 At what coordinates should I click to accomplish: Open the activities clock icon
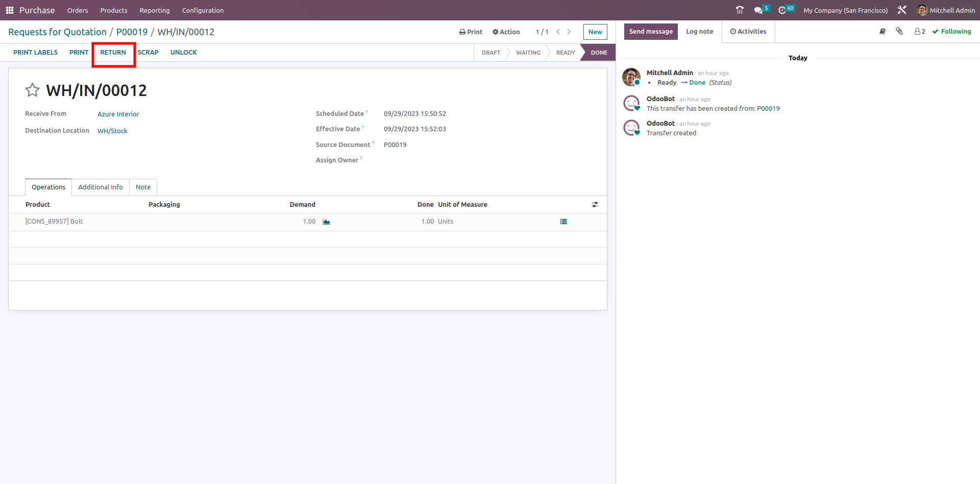tap(781, 10)
